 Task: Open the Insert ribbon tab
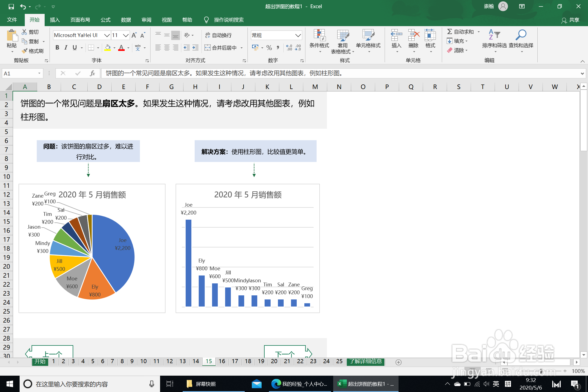55,20
